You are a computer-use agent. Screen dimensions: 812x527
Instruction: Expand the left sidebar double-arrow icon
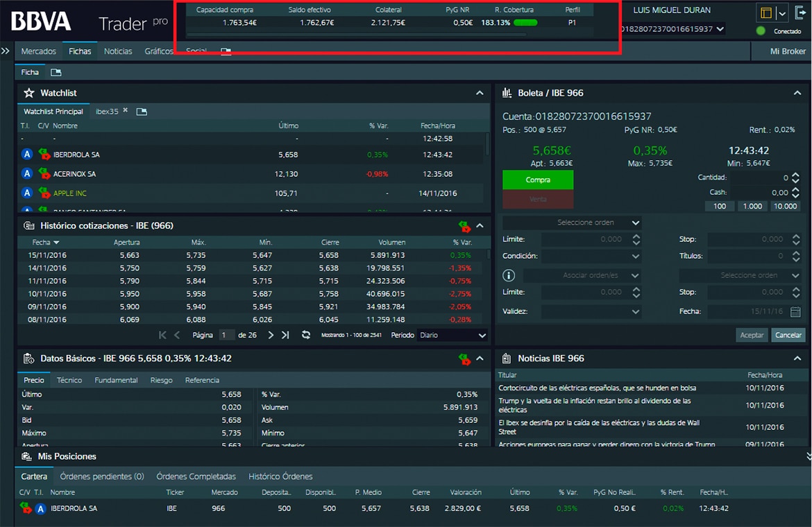[5, 51]
